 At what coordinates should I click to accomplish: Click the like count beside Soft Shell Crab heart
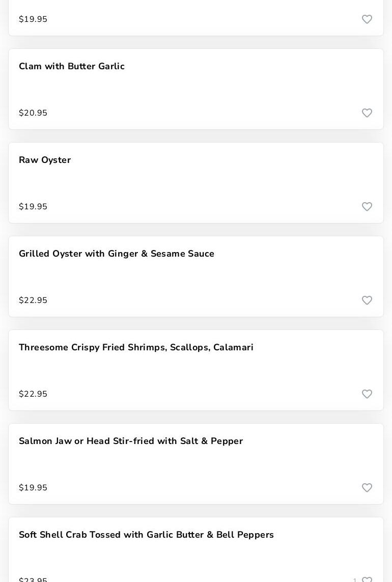[355, 580]
